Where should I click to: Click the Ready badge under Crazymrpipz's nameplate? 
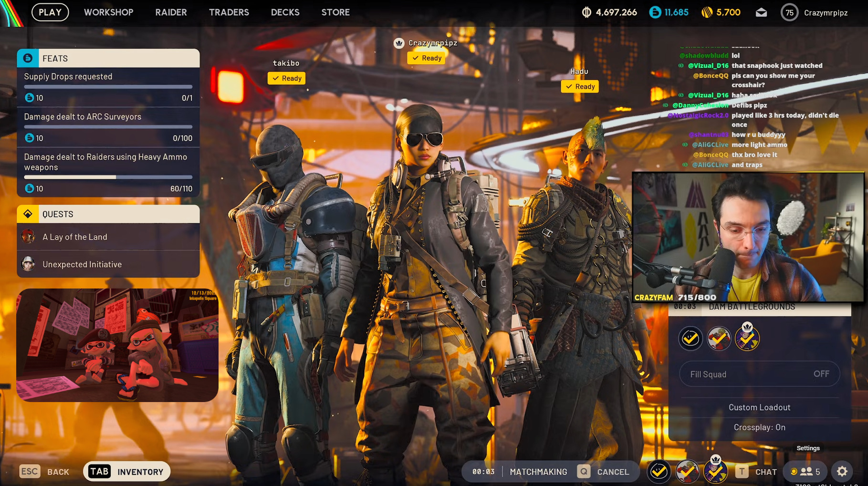coord(427,58)
